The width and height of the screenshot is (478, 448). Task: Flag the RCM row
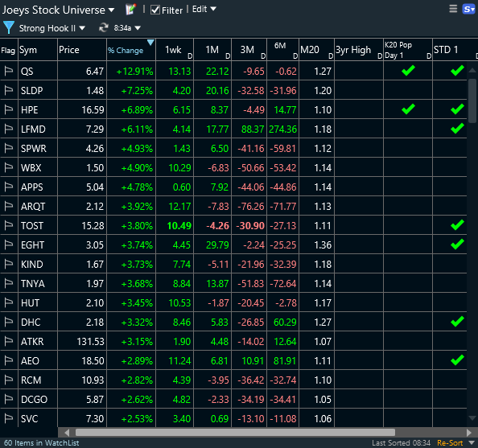click(9, 380)
